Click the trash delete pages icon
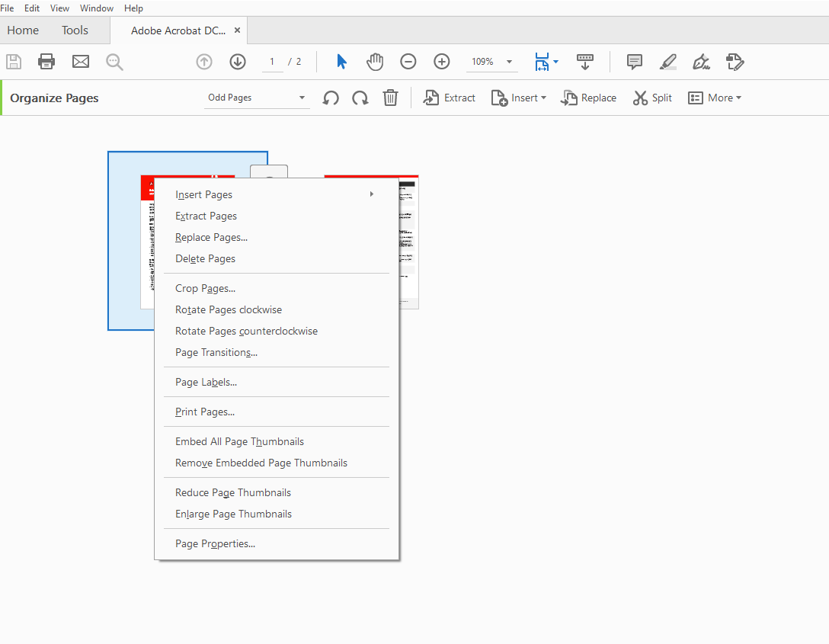Screen dimensions: 829x644 390,98
